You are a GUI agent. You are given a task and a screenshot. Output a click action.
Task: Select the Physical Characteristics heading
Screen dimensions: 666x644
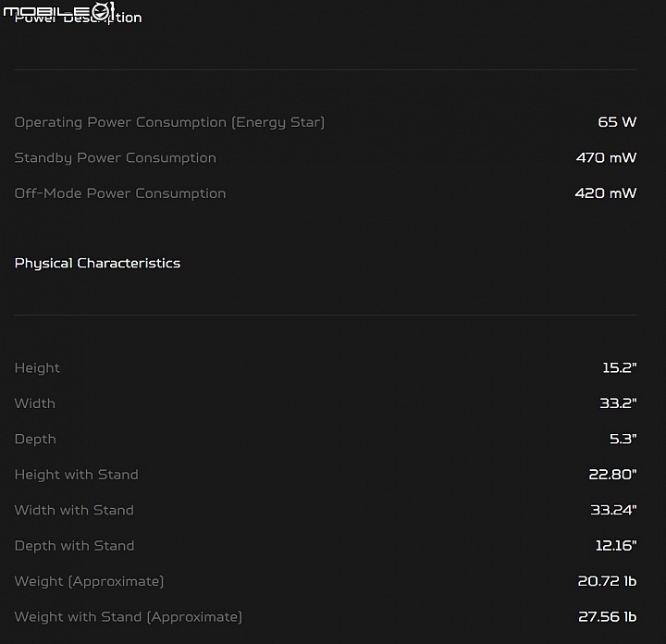coord(97,264)
